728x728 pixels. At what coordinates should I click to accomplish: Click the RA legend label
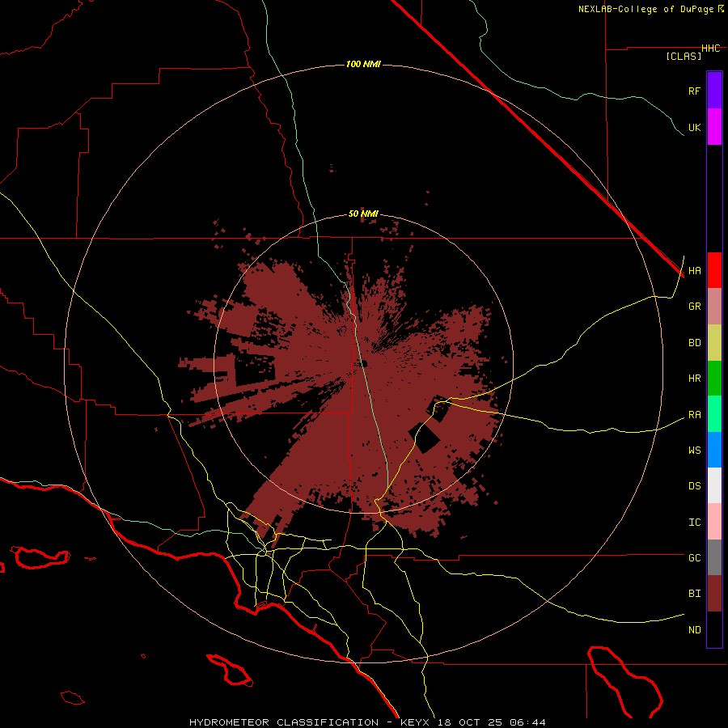click(x=694, y=415)
